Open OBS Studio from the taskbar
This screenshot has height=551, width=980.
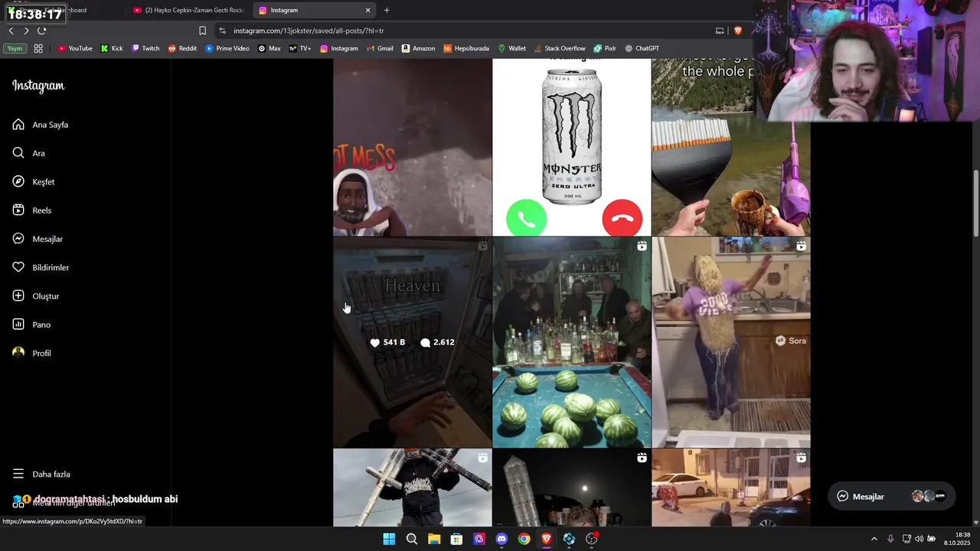pyautogui.click(x=591, y=539)
